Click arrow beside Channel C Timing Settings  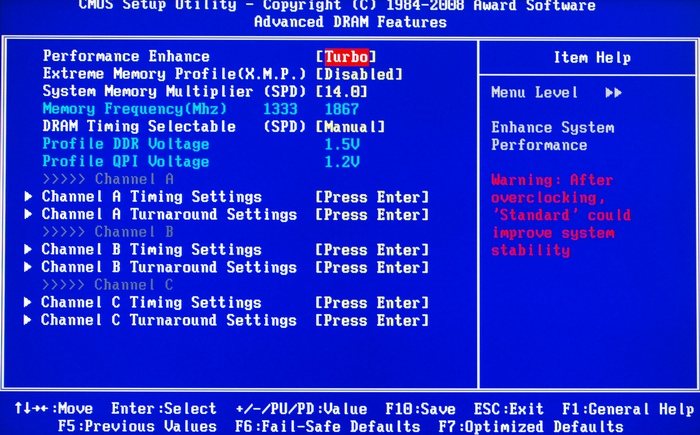[x=28, y=303]
